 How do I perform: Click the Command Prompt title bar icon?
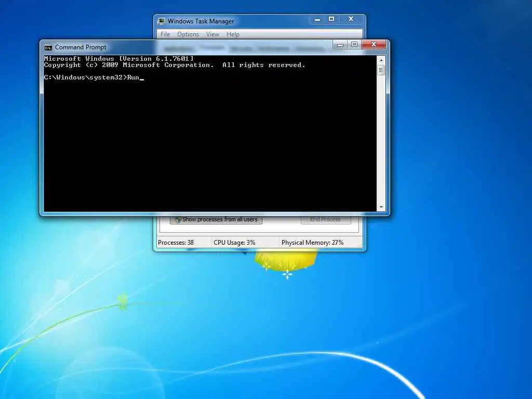[48, 47]
